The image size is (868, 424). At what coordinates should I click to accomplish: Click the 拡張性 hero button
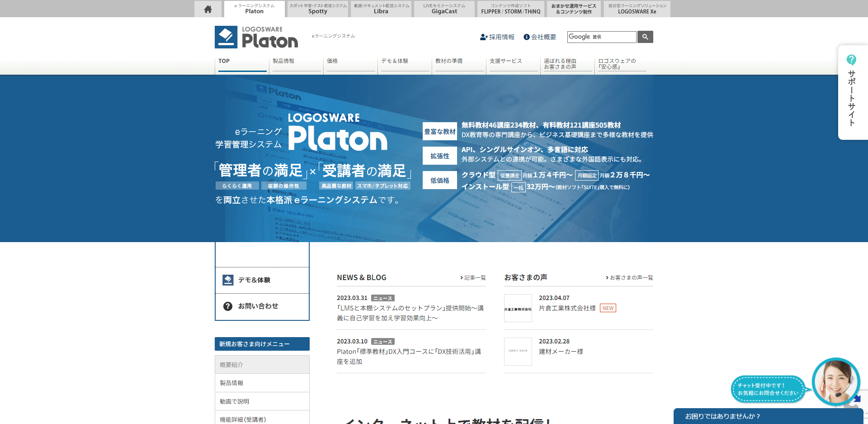[x=440, y=156]
